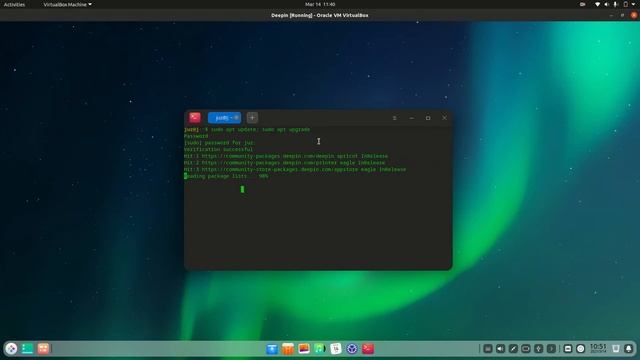Viewport: 640px width, 360px height.
Task: Open the Trash icon in the dock
Action: 616,349
